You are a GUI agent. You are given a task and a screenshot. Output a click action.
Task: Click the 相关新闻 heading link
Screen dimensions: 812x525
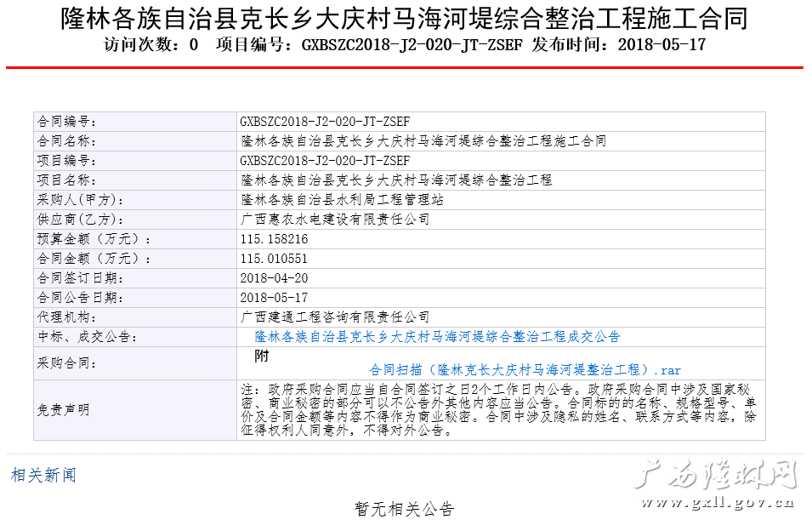pyautogui.click(x=43, y=475)
